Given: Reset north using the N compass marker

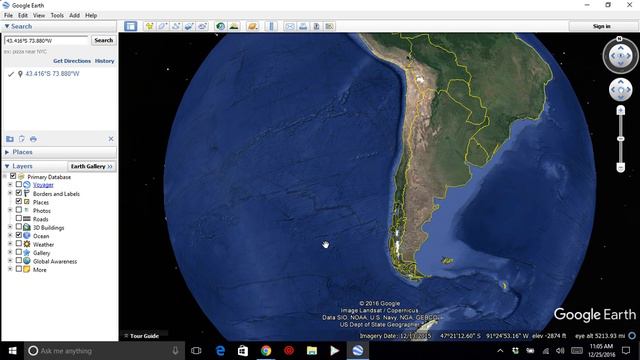Looking at the screenshot, I should [x=620, y=39].
